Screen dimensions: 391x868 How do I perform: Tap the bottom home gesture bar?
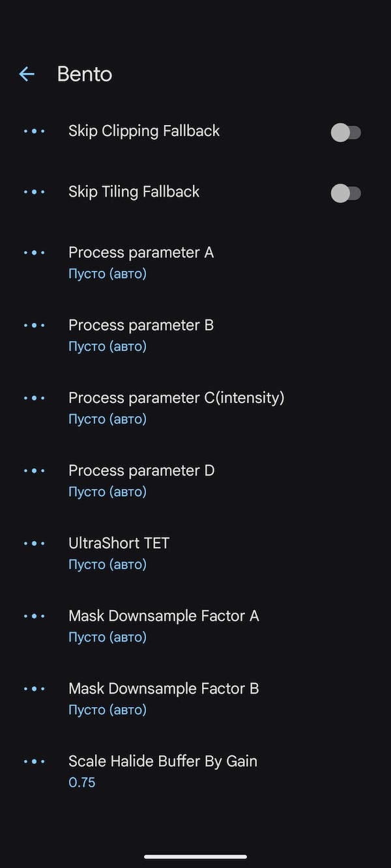(195, 856)
